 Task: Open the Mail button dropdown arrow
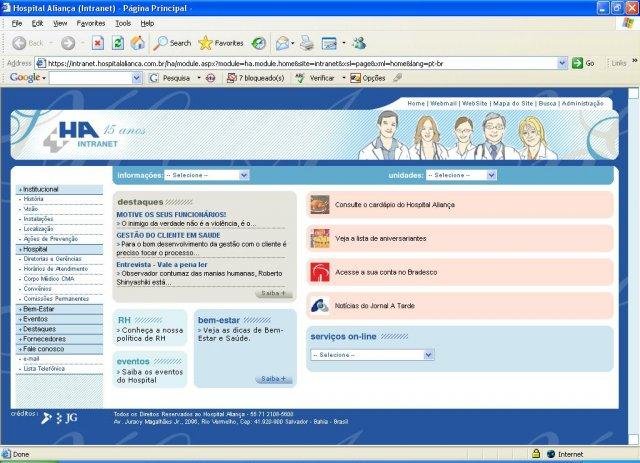(x=293, y=43)
